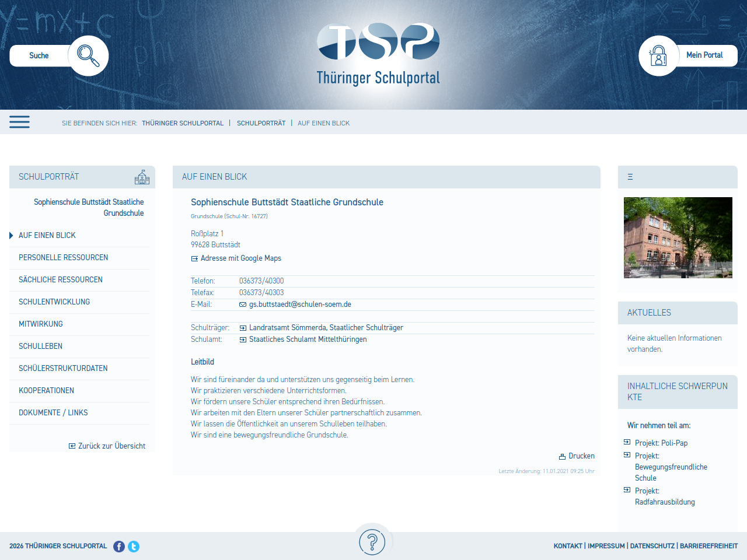Open the Facebook page icon
Screen dimensions: 747x560
119,547
